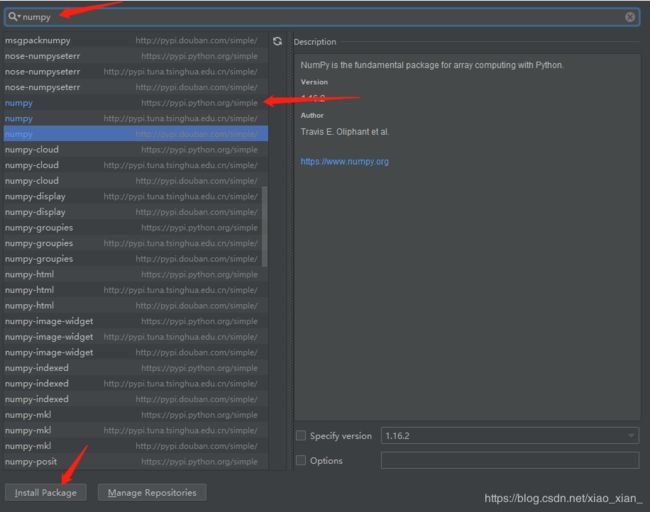Select numpy-cloud from pypi.douban.com
Viewport: 650px width, 512px height.
point(136,181)
